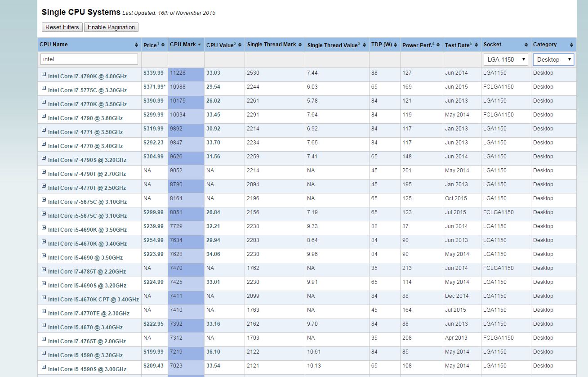588x377 pixels.
Task: Expand details for Intel Core i7-4790K row
Action: tap(44, 74)
